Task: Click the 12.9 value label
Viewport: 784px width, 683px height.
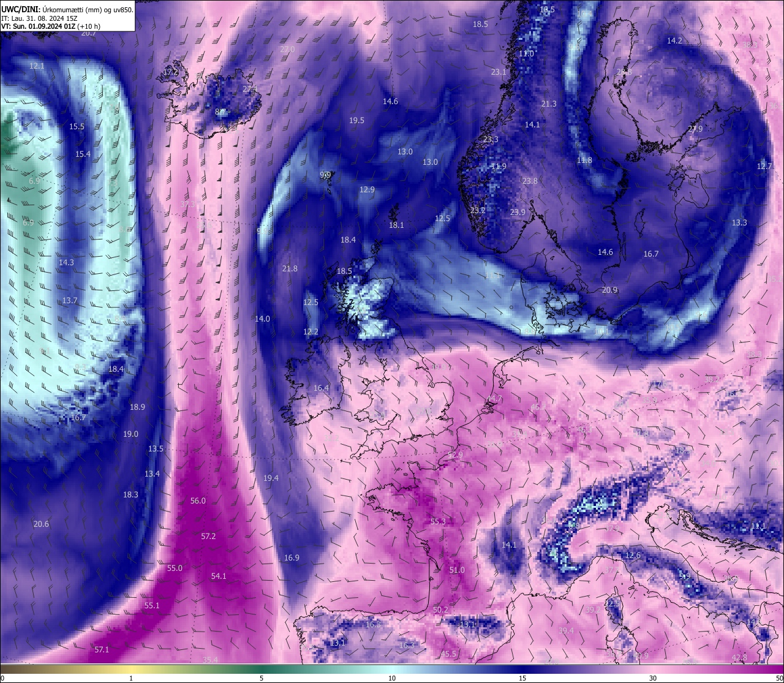Action: 367,189
